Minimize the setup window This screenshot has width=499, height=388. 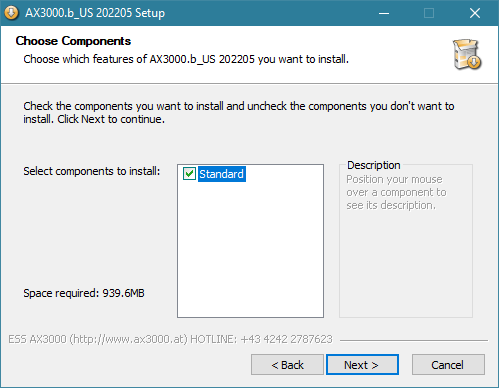click(x=384, y=13)
